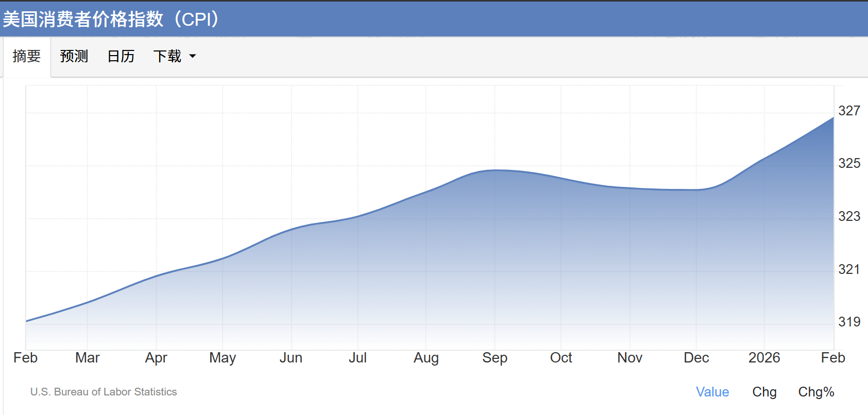The image size is (868, 415).
Task: Select the Value display option
Action: [712, 392]
